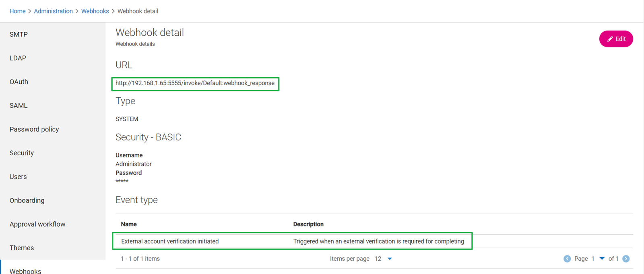
Task: Open Password policy section
Action: point(34,130)
